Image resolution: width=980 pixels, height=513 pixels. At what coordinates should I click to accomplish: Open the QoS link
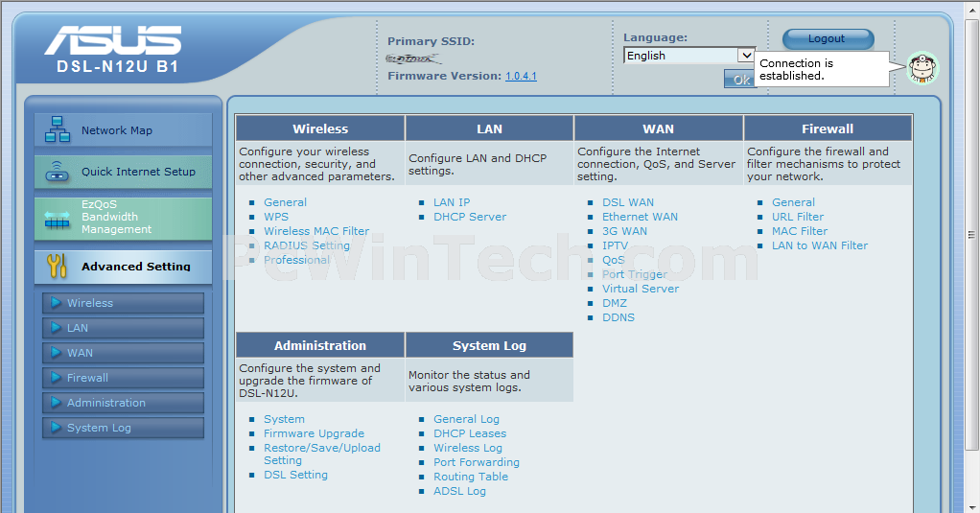(x=614, y=259)
